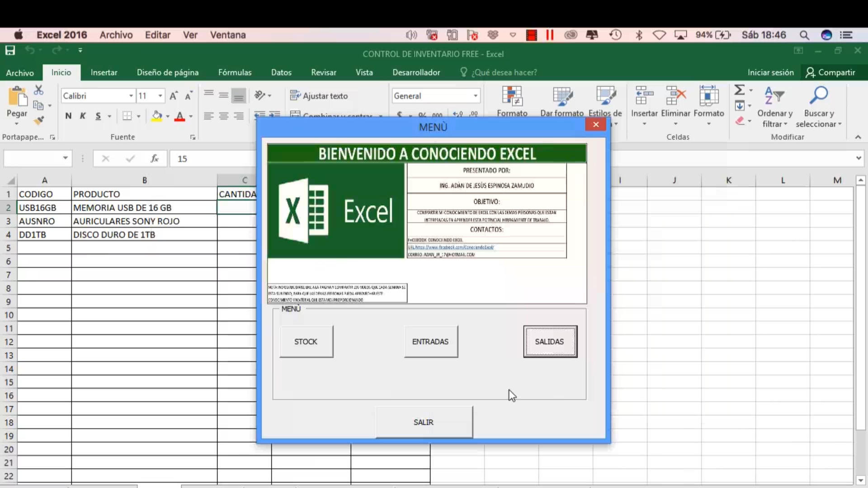868x488 pixels.
Task: Click Iniciar sesión link
Action: pos(770,72)
